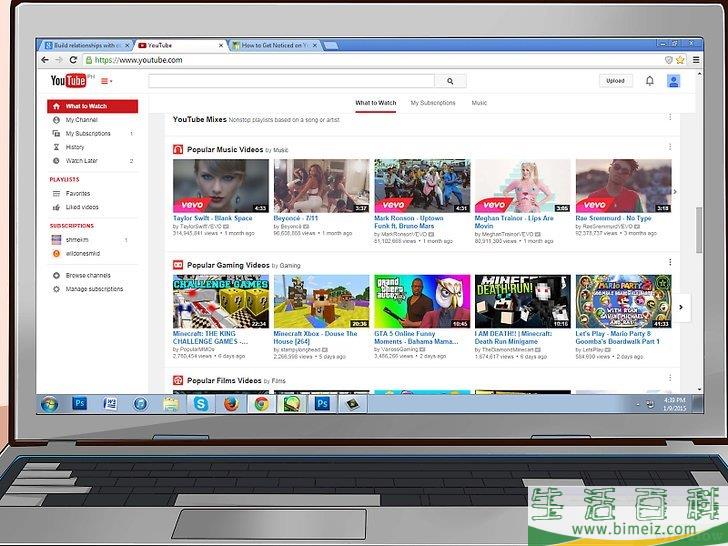Open the Word icon in the taskbar
The width and height of the screenshot is (728, 546).
click(x=110, y=404)
